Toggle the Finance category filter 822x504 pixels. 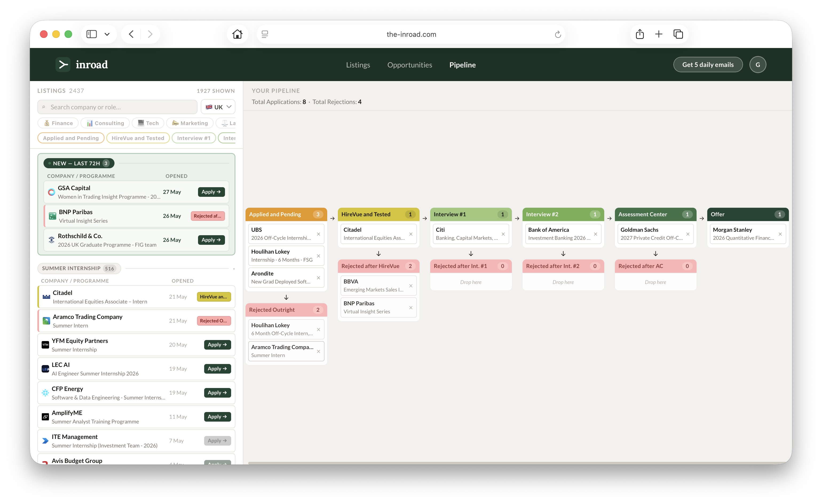pyautogui.click(x=58, y=123)
